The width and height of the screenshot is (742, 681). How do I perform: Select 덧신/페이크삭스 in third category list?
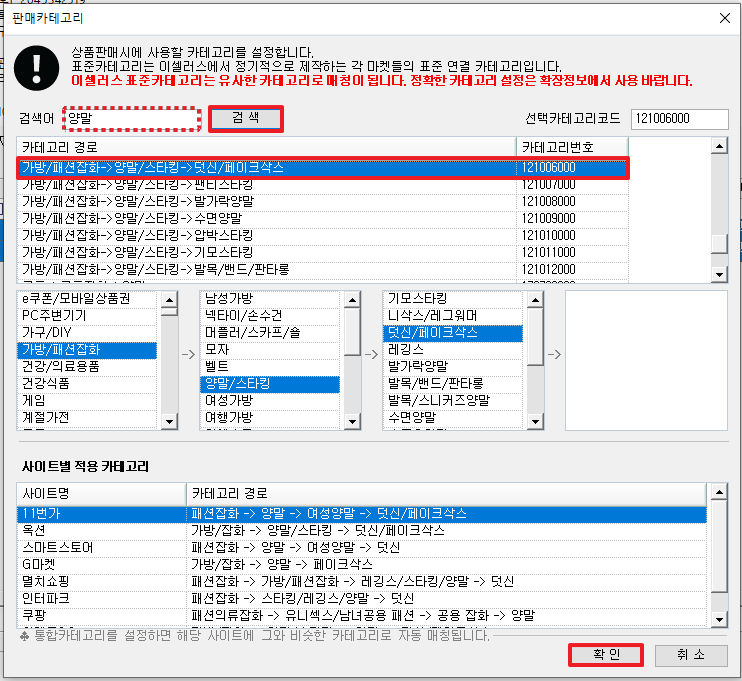point(453,333)
